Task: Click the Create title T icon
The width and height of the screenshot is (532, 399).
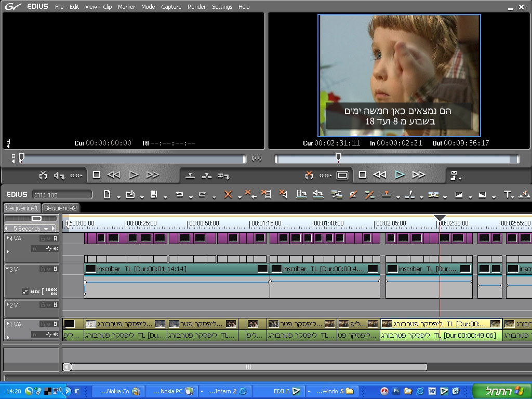Action: pos(508,194)
